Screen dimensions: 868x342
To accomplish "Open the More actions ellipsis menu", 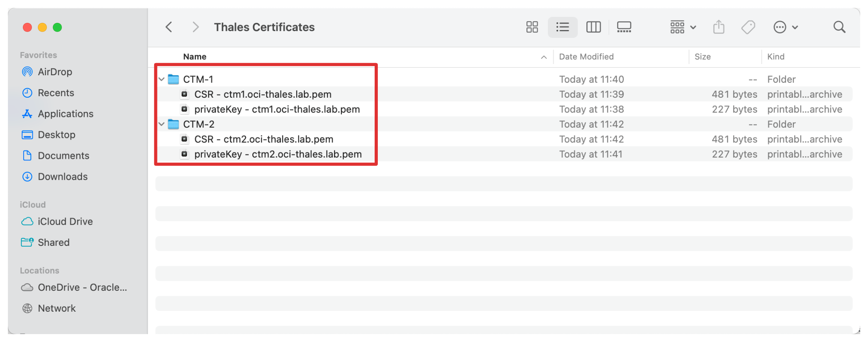I will [x=785, y=27].
